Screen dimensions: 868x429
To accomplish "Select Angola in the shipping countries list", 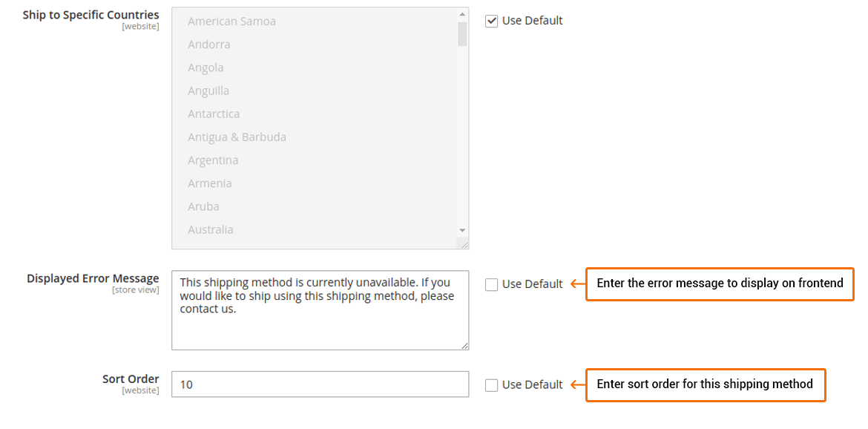I will (206, 67).
